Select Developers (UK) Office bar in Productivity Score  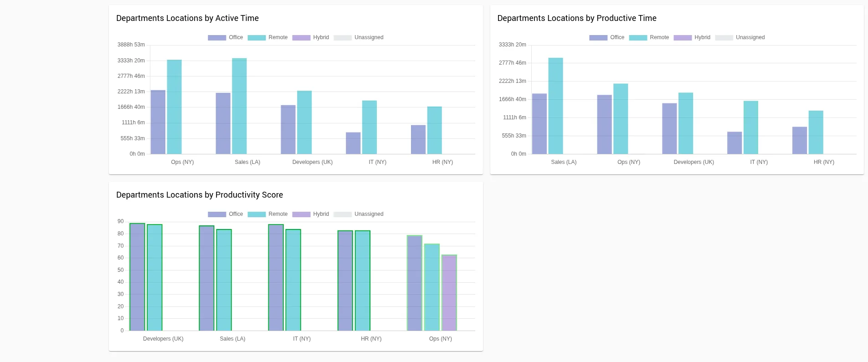click(137, 277)
